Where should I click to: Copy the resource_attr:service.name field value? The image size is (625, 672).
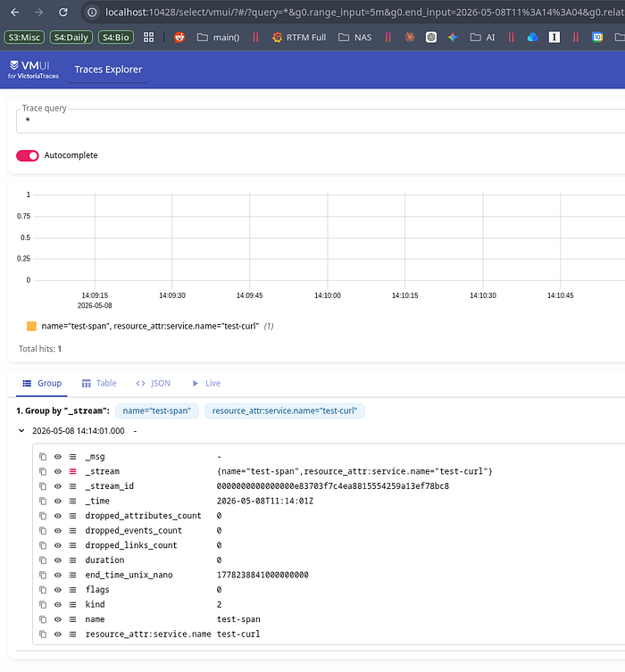(x=43, y=635)
